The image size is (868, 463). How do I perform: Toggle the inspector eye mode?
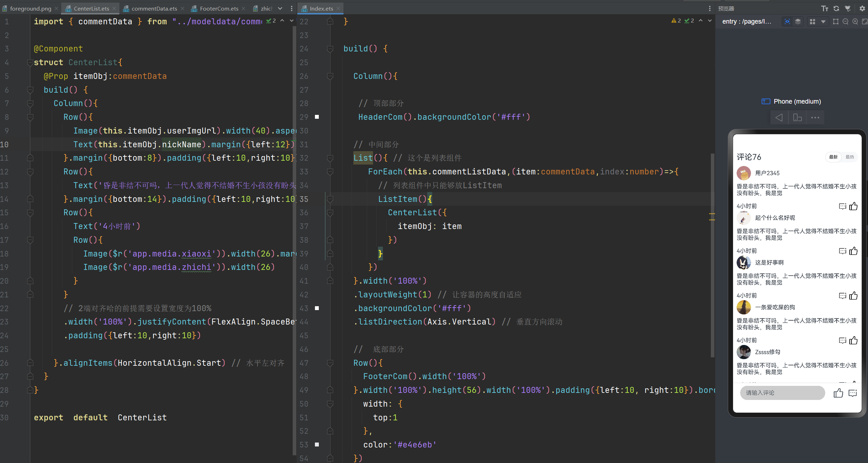click(787, 21)
